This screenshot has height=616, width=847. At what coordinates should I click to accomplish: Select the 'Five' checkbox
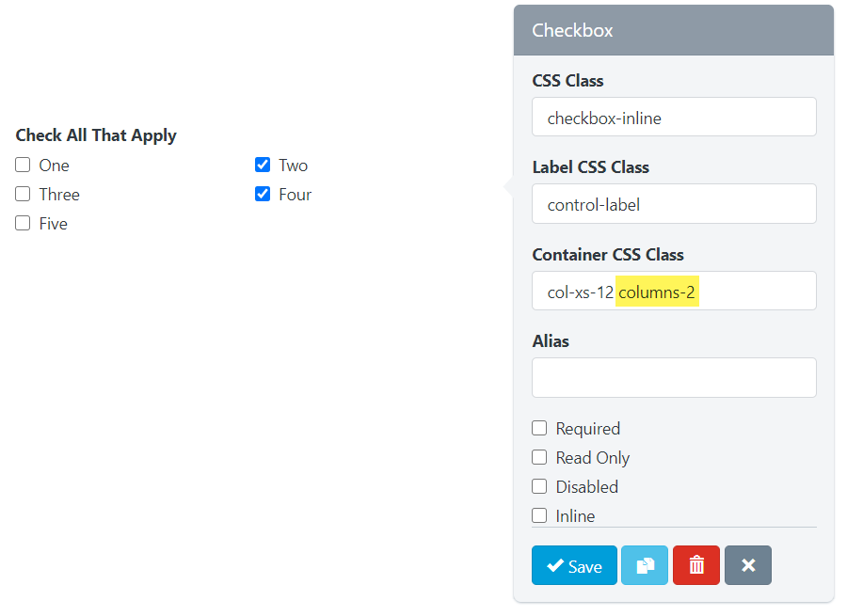(23, 224)
